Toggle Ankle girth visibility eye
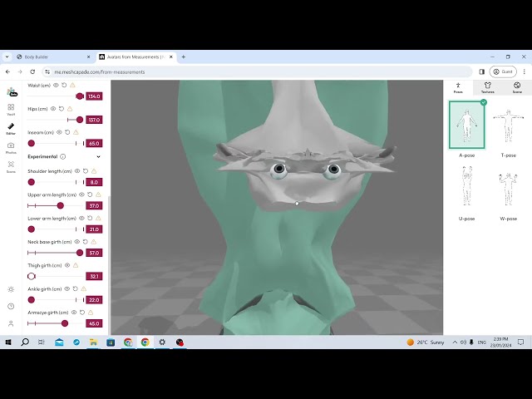 coord(67,288)
